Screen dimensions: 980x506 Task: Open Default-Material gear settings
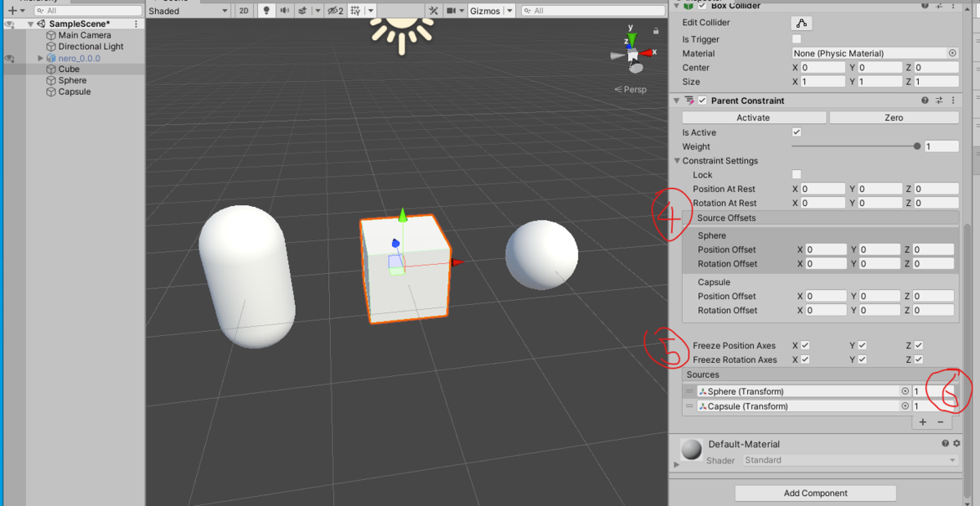[956, 443]
